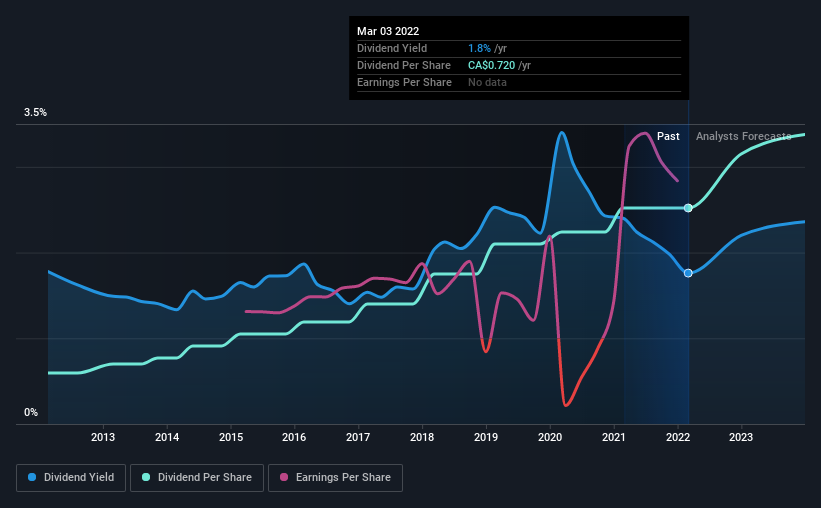Click the pink Earnings Per Share legend dot
This screenshot has width=821, height=508.
[x=283, y=478]
